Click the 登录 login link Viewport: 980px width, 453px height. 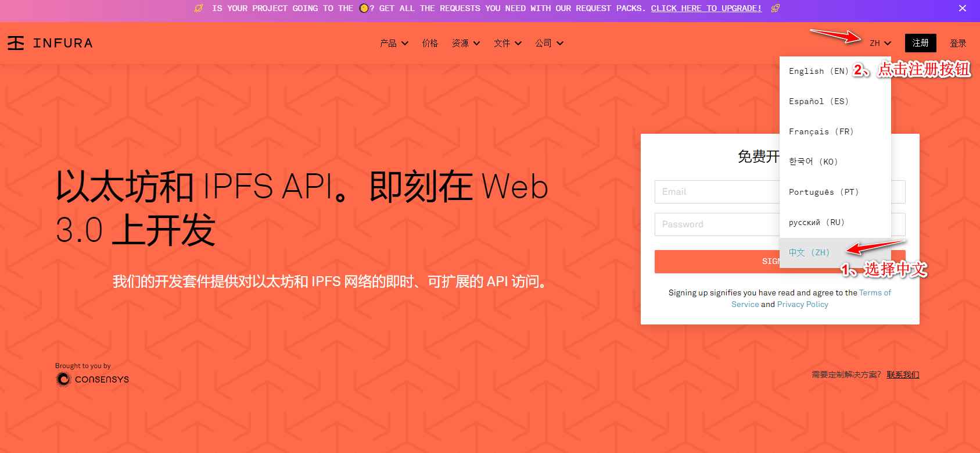(958, 43)
